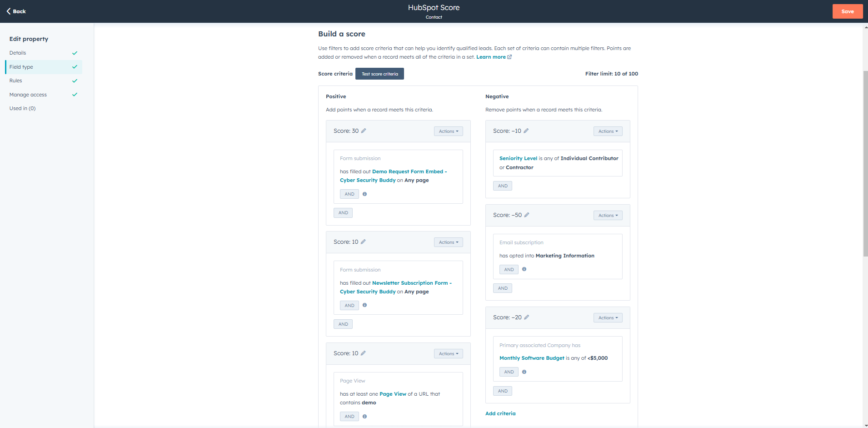Click the pencil icon next to Score: 30
This screenshot has height=428, width=868.
(364, 131)
